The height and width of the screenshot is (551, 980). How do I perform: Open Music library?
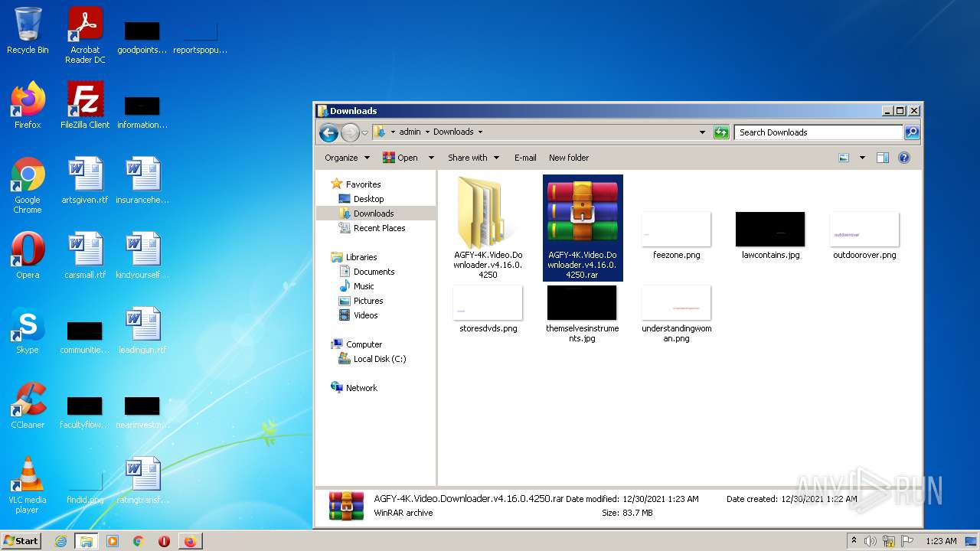coord(364,286)
